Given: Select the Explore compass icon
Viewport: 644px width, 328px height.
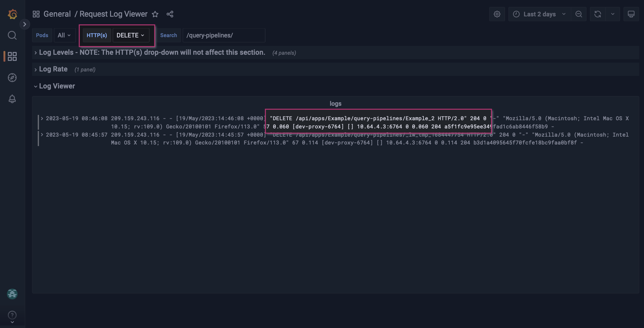Looking at the screenshot, I should click(12, 78).
